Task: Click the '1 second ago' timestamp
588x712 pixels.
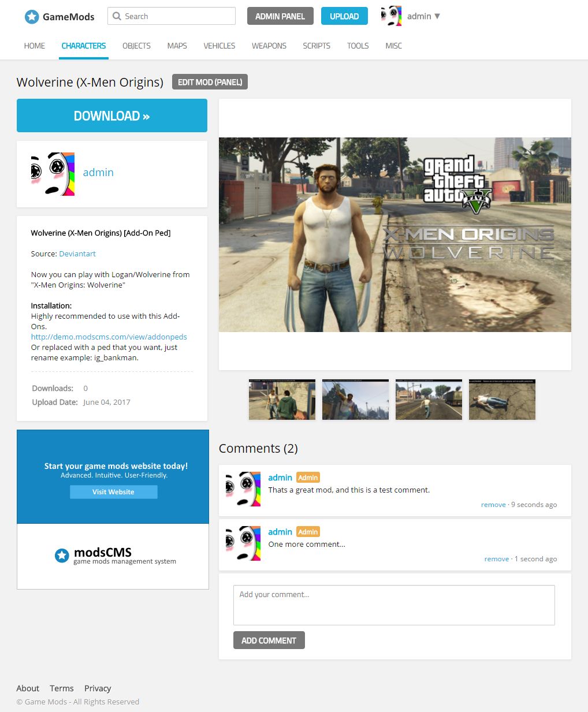Action: 536,559
